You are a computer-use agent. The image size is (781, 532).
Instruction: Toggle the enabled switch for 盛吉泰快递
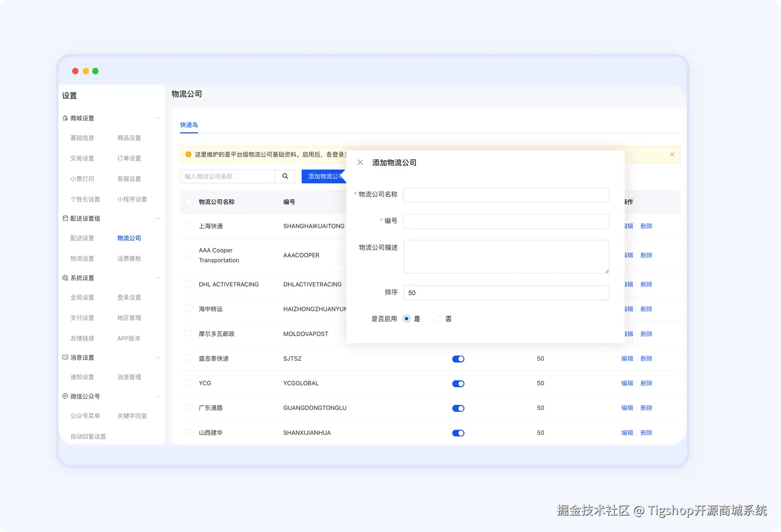click(x=458, y=359)
